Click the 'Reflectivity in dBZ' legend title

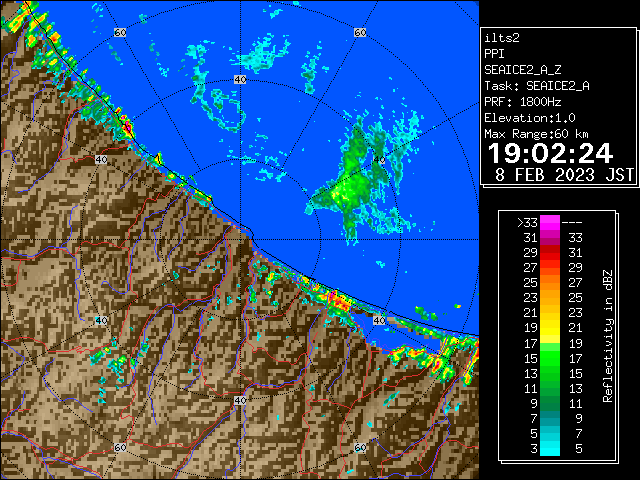[x=608, y=336]
